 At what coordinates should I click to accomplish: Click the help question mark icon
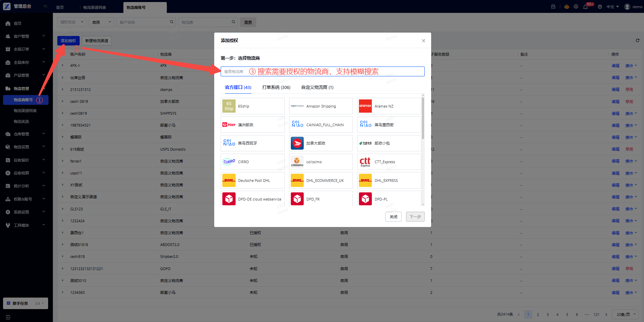click(600, 7)
